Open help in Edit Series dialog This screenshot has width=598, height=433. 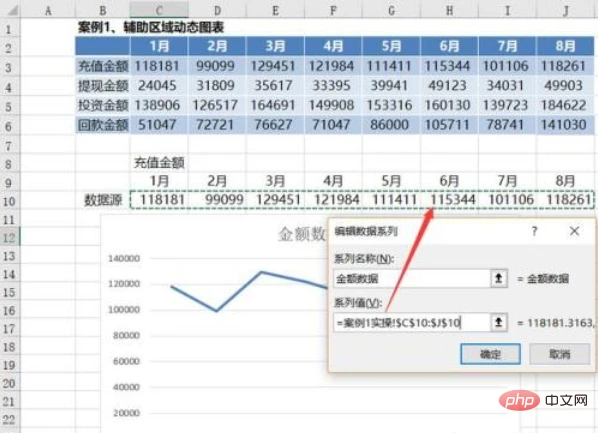click(534, 231)
